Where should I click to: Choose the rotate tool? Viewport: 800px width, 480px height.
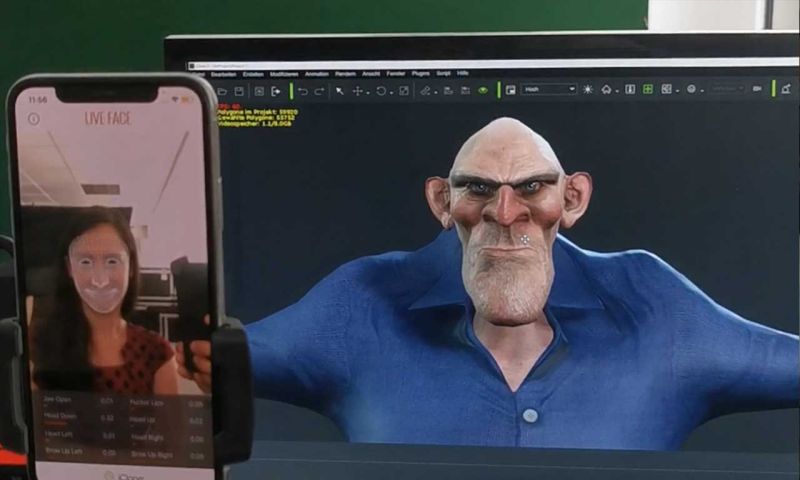click(381, 91)
